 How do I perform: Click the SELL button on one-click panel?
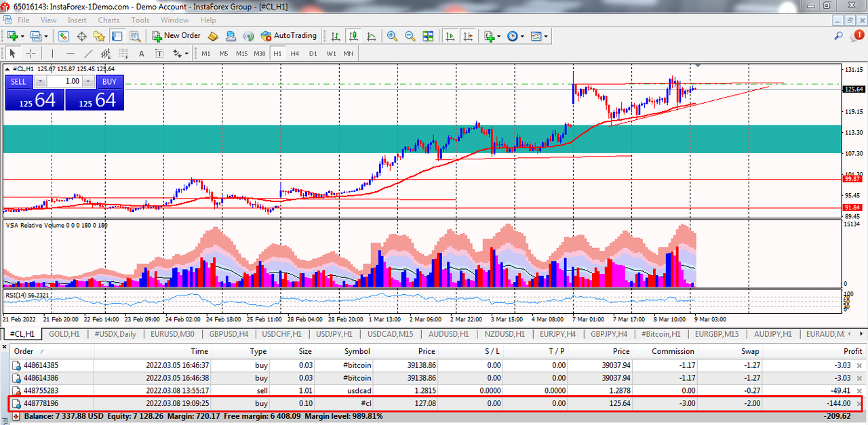[18, 81]
